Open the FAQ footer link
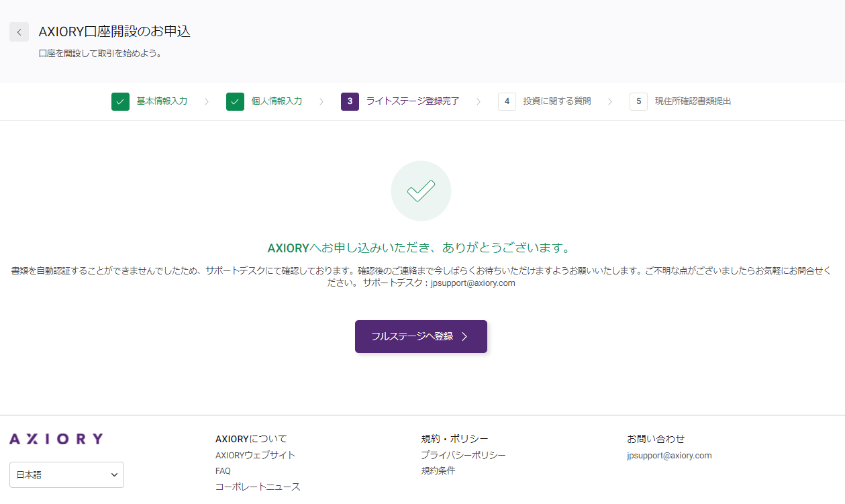Screen dimensions: 845x504 pyautogui.click(x=223, y=471)
